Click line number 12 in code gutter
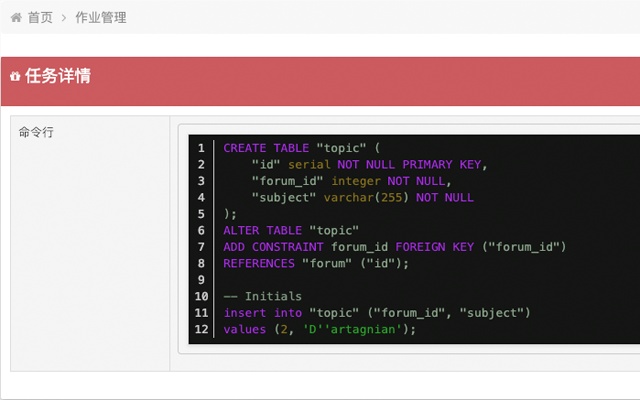The image size is (640, 400). pyautogui.click(x=201, y=329)
